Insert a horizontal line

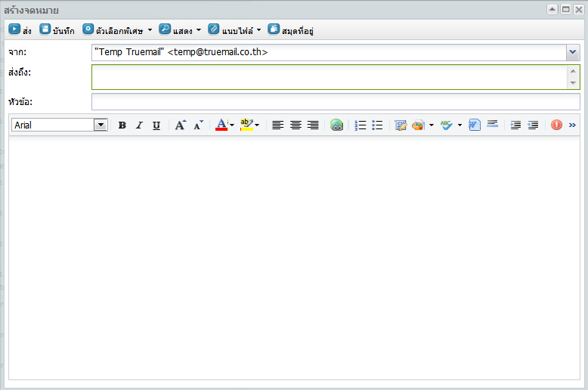coord(492,124)
